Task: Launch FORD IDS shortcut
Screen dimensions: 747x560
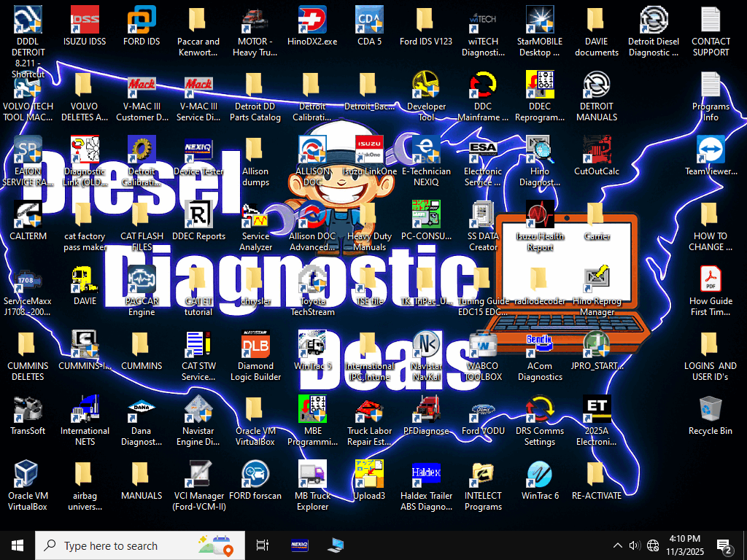Action: (x=142, y=20)
